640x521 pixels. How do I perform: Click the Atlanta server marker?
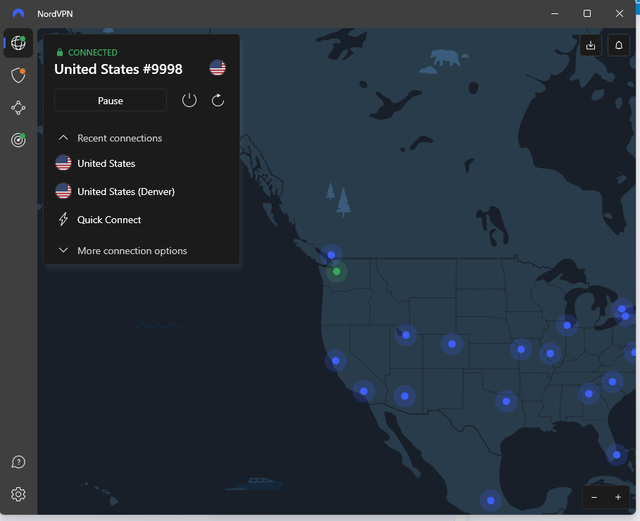click(x=589, y=394)
